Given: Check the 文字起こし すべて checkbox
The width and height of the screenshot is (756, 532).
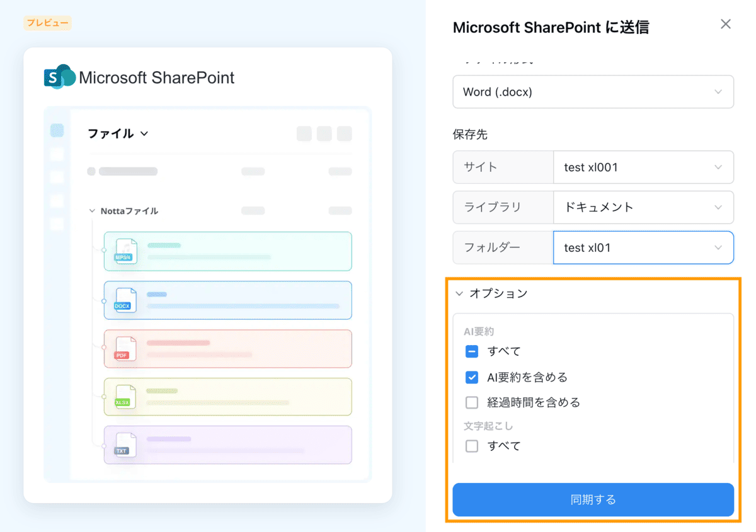Looking at the screenshot, I should coord(472,446).
